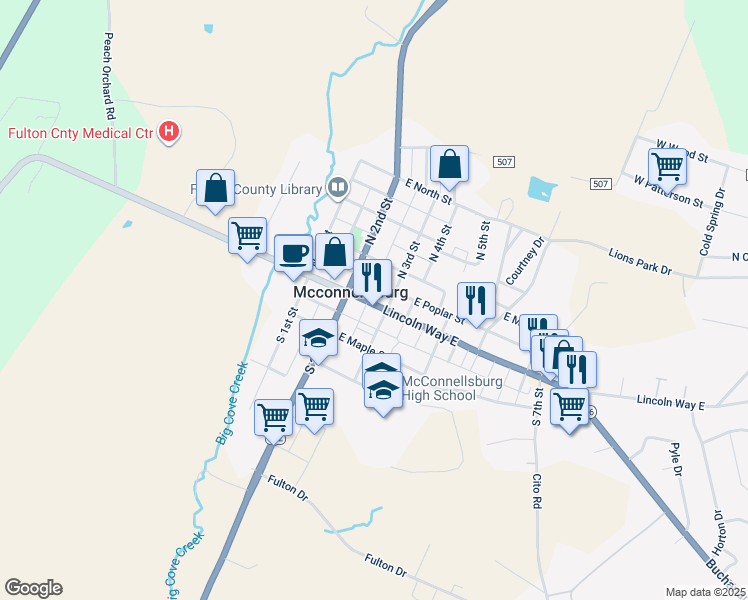Click shopping bag marker near E North St

(449, 166)
